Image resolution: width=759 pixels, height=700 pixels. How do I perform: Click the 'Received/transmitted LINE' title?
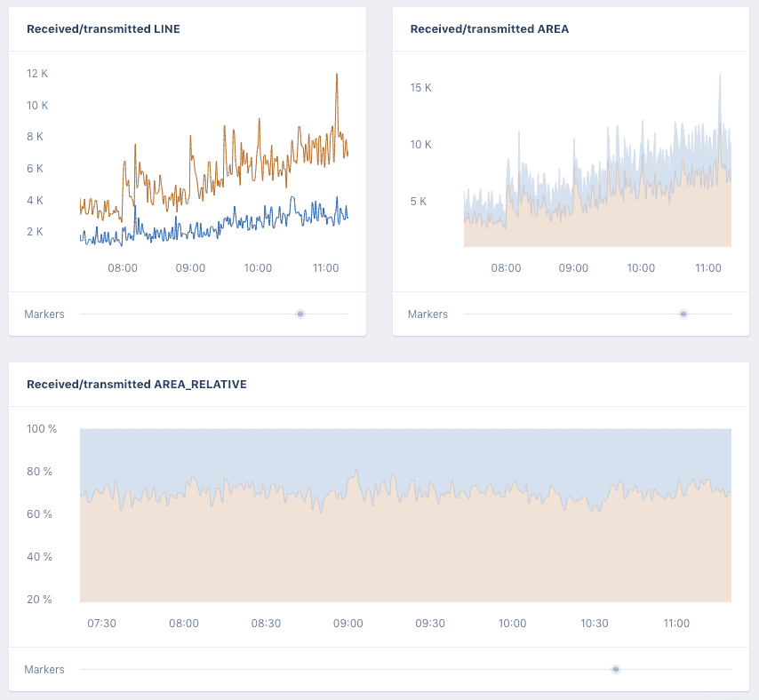click(x=103, y=29)
